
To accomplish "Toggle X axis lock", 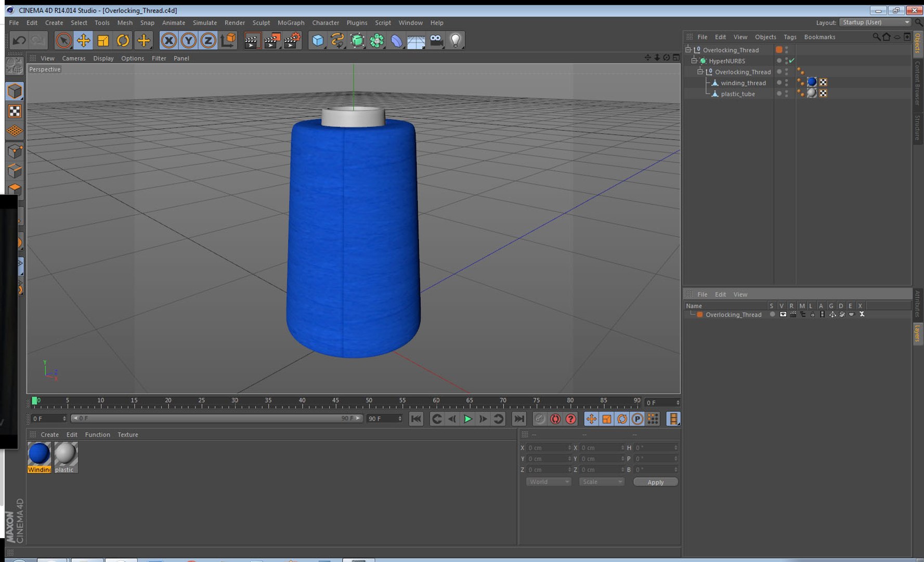I will click(x=168, y=41).
